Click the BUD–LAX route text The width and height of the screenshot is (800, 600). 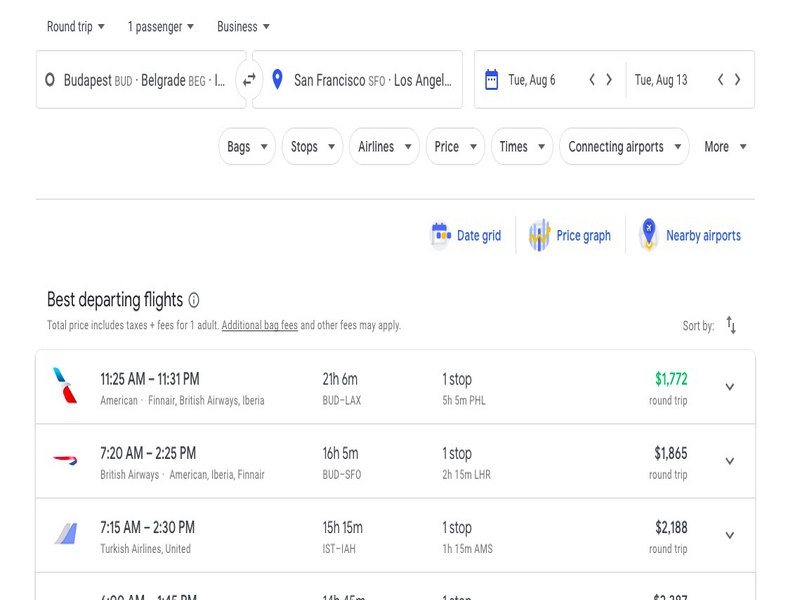click(341, 401)
